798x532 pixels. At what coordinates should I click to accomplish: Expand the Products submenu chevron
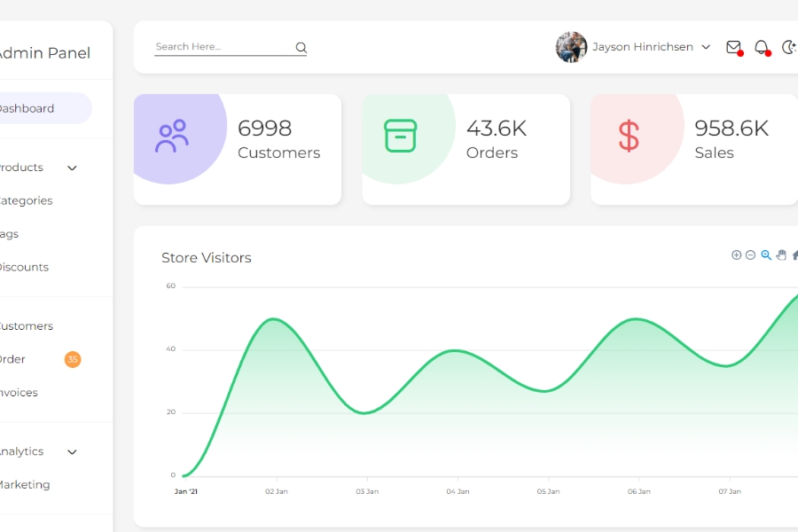73,168
